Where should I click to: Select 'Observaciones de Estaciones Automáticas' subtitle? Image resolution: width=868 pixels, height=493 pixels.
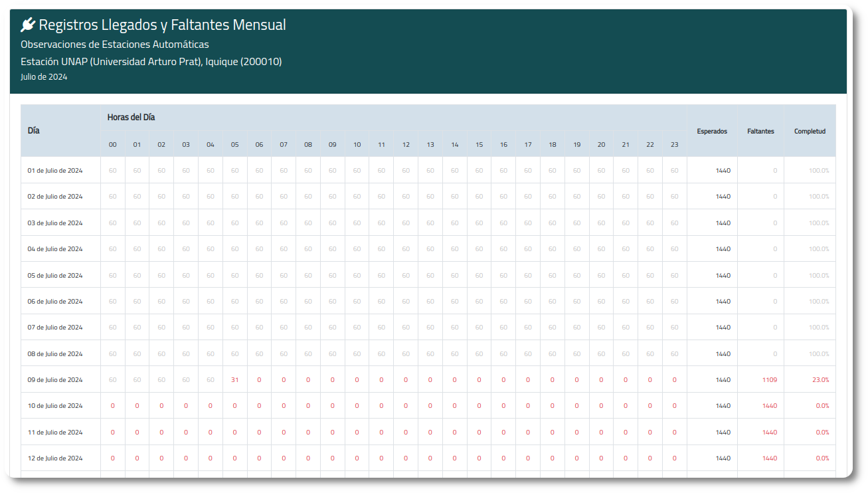(115, 45)
